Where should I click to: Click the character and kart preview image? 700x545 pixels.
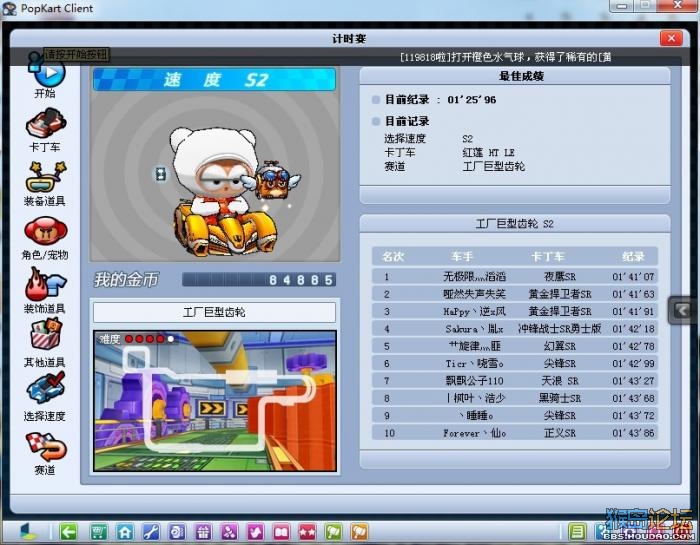point(215,177)
